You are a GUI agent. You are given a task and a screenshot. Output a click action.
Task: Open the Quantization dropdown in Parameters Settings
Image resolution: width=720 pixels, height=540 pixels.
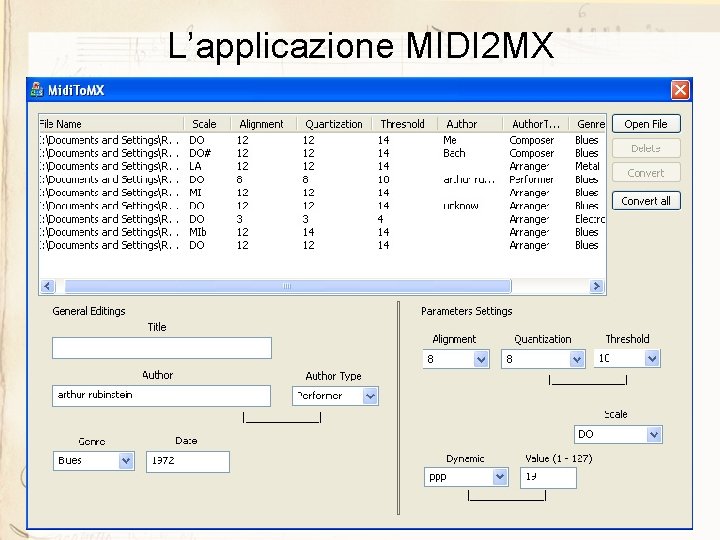(x=577, y=359)
